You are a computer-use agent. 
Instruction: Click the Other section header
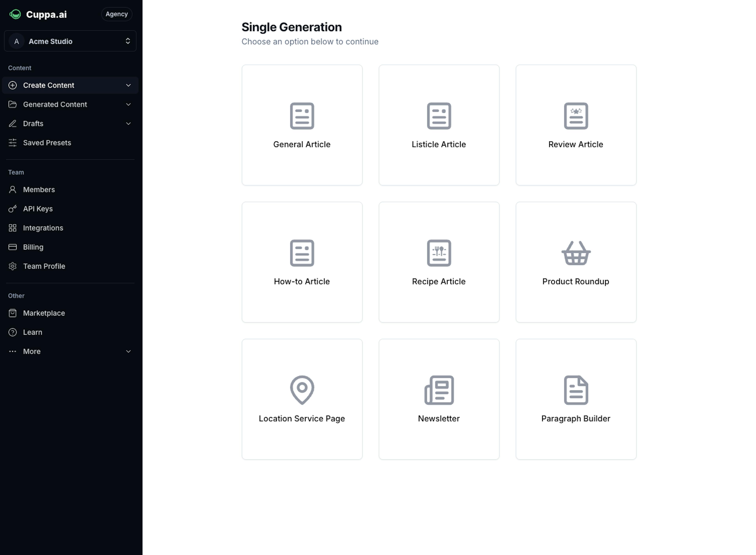(16, 296)
